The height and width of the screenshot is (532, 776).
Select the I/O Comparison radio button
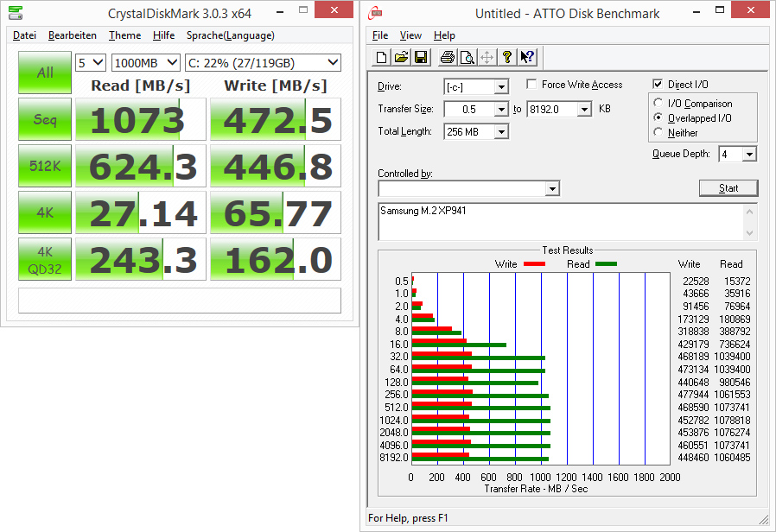[x=658, y=103]
